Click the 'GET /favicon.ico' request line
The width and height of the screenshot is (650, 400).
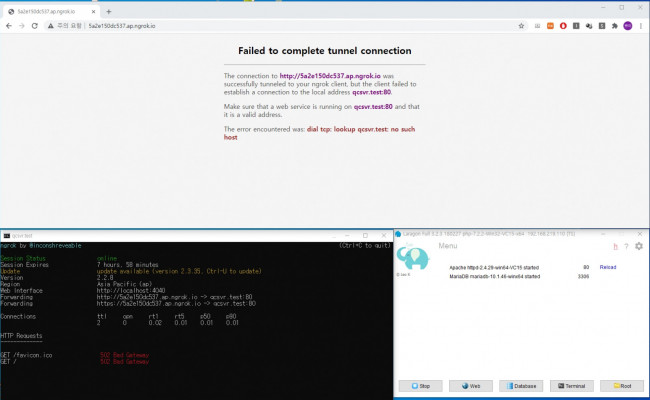[x=27, y=355]
